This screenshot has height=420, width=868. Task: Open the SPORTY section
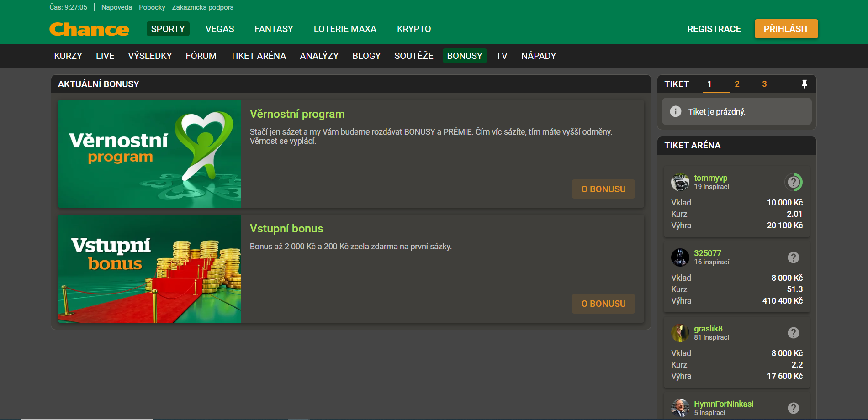tap(168, 29)
